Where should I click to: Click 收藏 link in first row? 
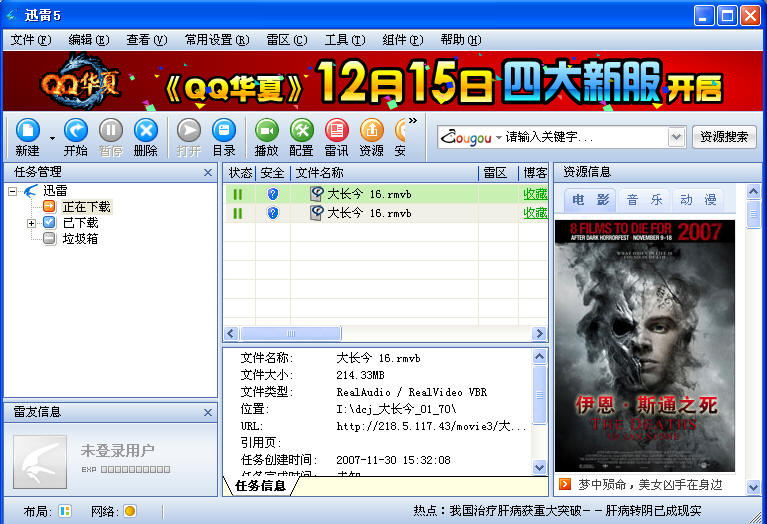[x=535, y=194]
